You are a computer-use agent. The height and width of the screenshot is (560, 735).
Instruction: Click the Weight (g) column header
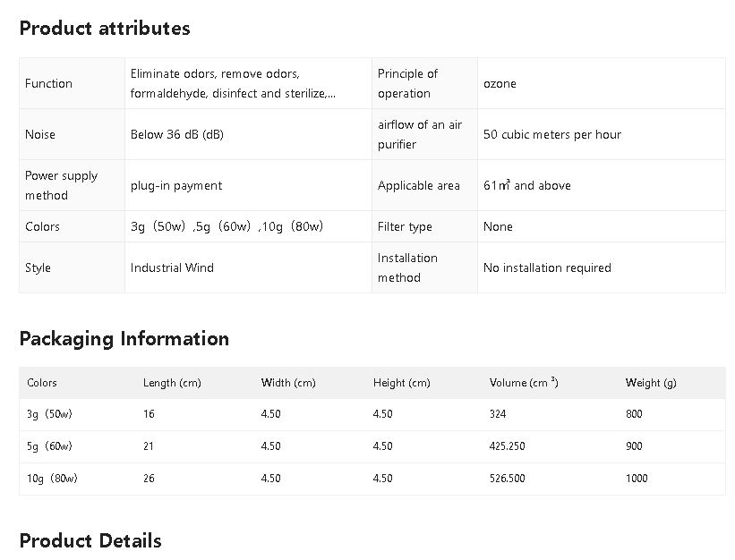click(651, 383)
